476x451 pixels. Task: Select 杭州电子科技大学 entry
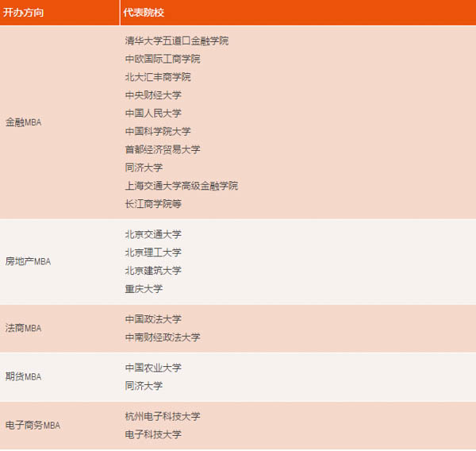(x=163, y=416)
